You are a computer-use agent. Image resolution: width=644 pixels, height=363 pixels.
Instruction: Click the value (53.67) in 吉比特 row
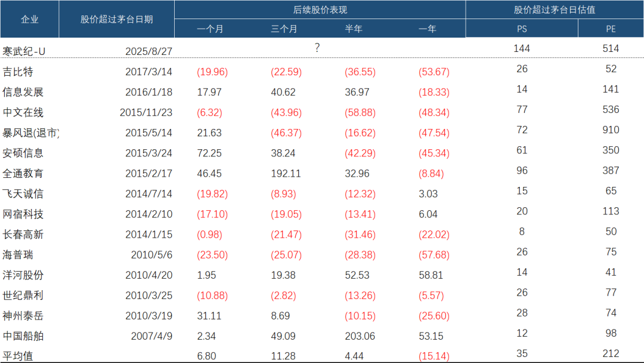pos(434,72)
